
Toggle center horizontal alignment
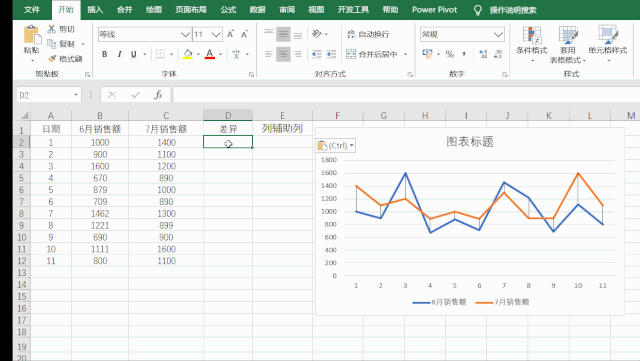coord(283,54)
